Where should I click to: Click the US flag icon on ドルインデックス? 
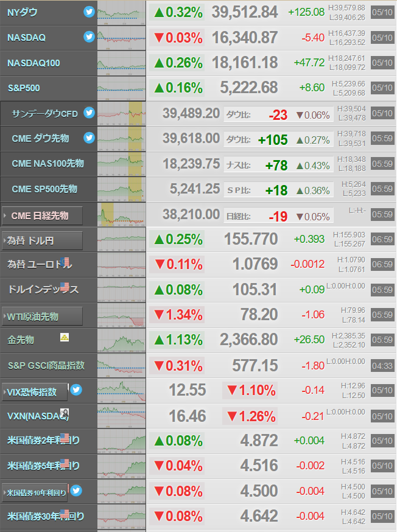point(65,287)
